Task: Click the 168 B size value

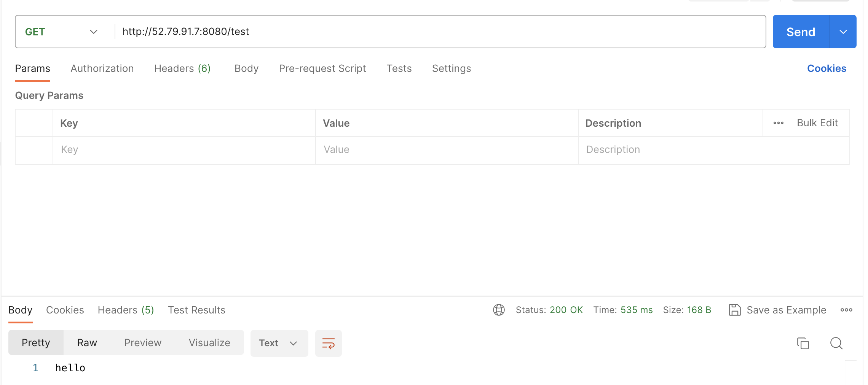Action: 699,310
